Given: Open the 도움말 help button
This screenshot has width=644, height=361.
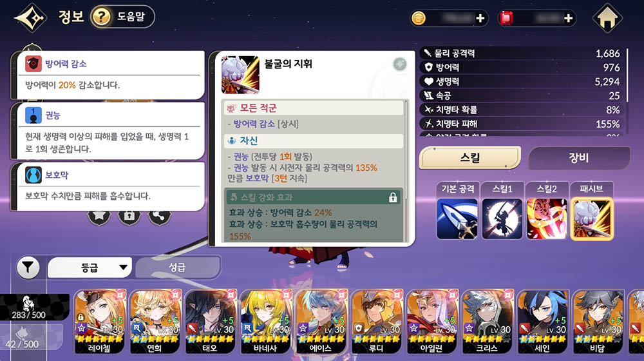Looking at the screenshot, I should tap(122, 17).
